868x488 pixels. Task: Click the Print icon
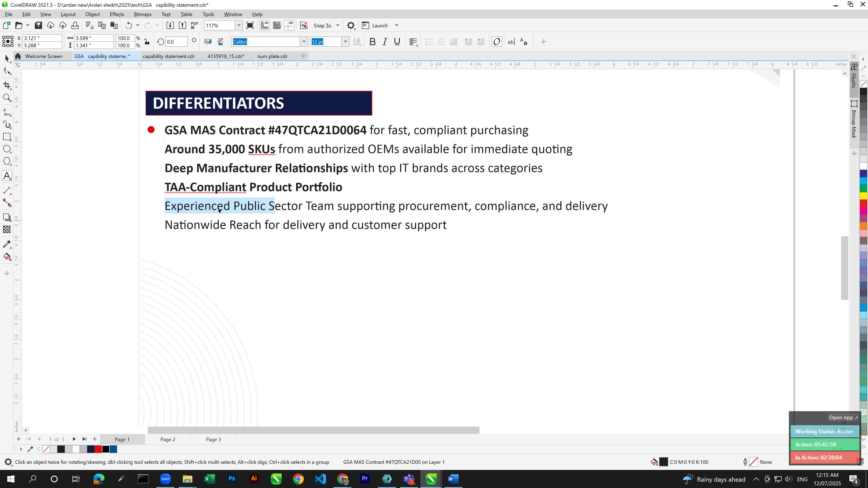[75, 26]
